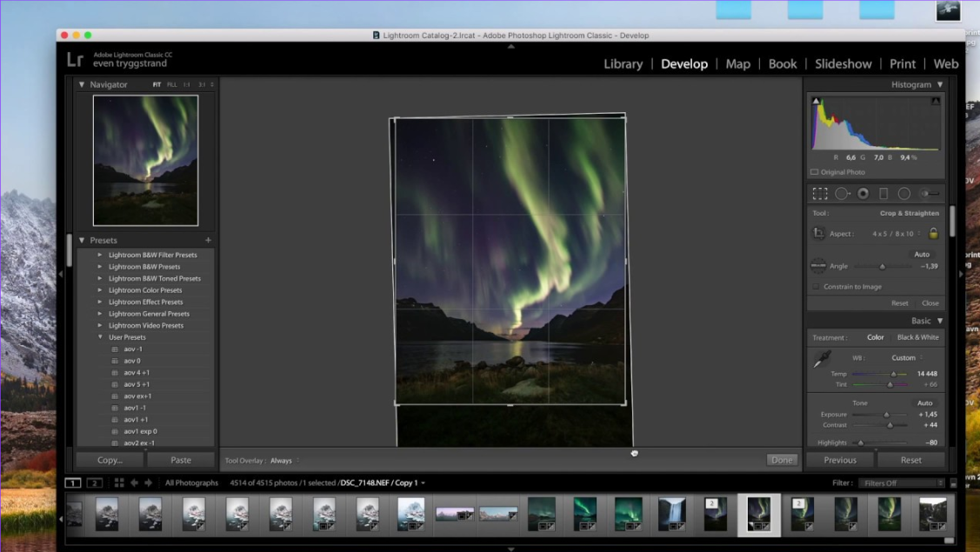Toggle the filmstrip filter switch

tap(953, 483)
